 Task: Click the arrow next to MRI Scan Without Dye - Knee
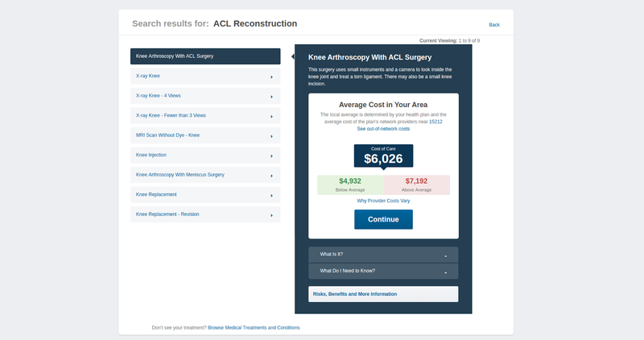click(x=271, y=136)
